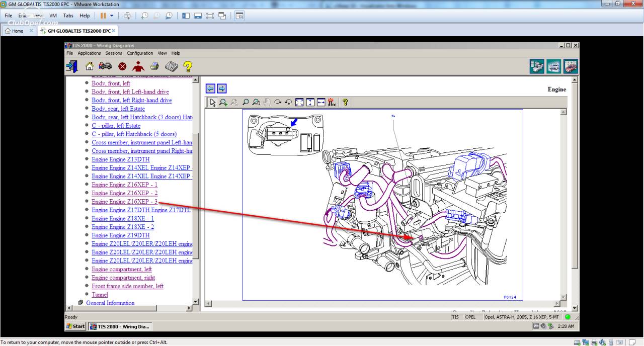Enter VMware full screen mode icon
The width and height of the screenshot is (644, 346).
coord(210,16)
